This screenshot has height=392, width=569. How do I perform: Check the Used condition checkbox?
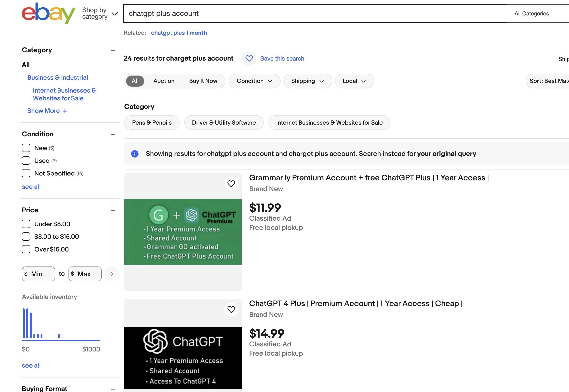click(x=26, y=161)
